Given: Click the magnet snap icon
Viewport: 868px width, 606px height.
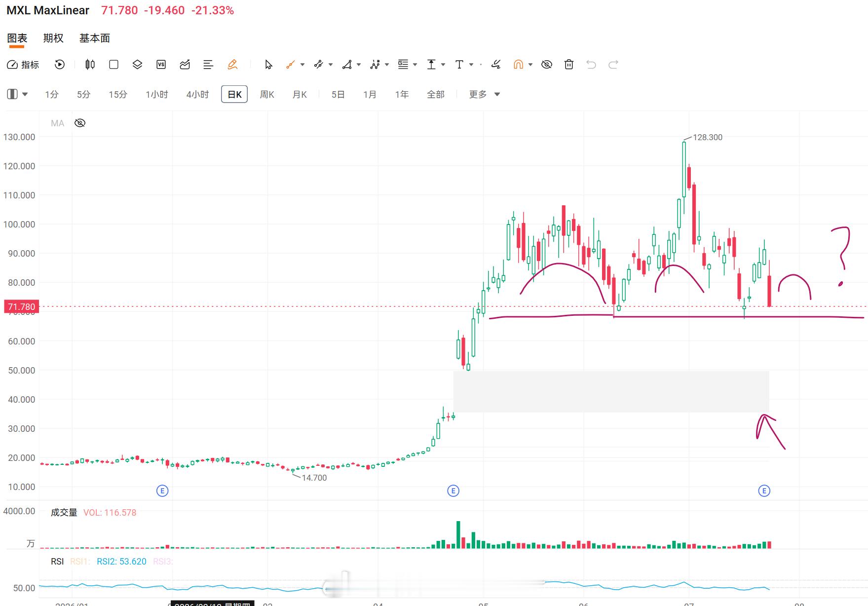Looking at the screenshot, I should point(518,65).
